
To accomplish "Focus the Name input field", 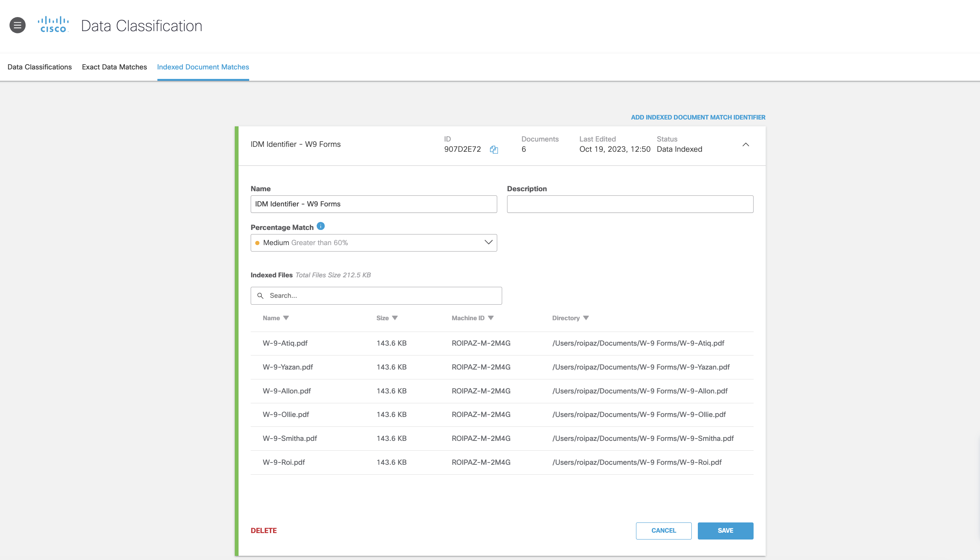I will click(x=374, y=204).
